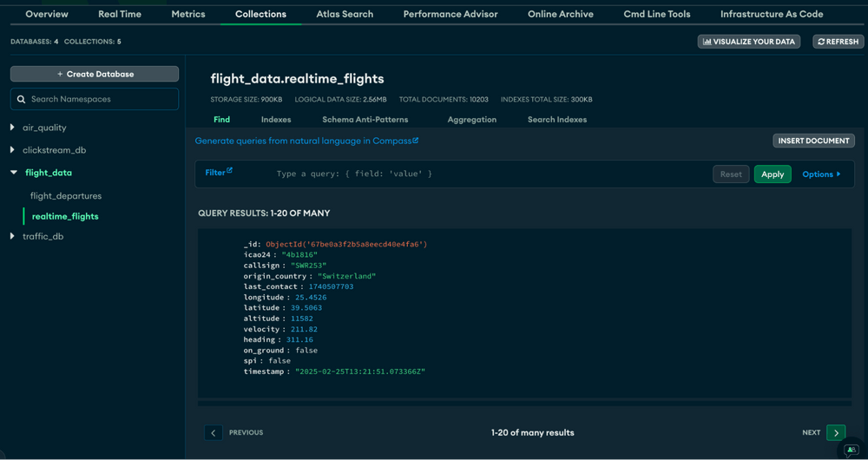This screenshot has height=460, width=868.
Task: Click Visualize Your Data button
Action: coord(749,42)
